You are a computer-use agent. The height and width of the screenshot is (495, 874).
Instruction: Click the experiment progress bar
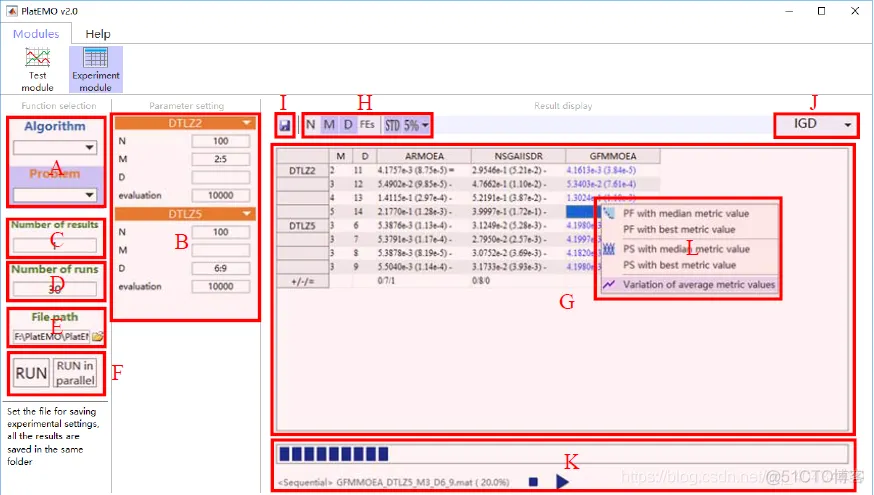pos(563,454)
